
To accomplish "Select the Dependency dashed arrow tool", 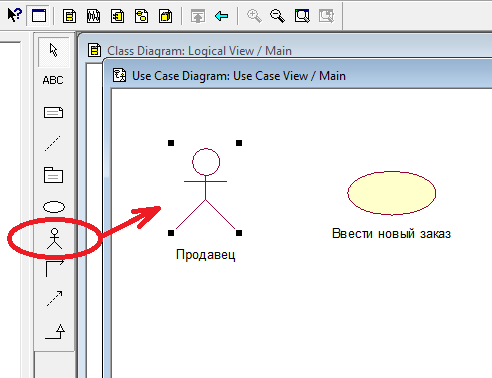I will pos(54,299).
